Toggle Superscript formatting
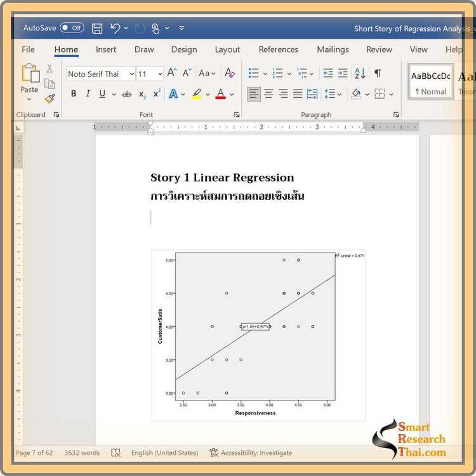 157,93
